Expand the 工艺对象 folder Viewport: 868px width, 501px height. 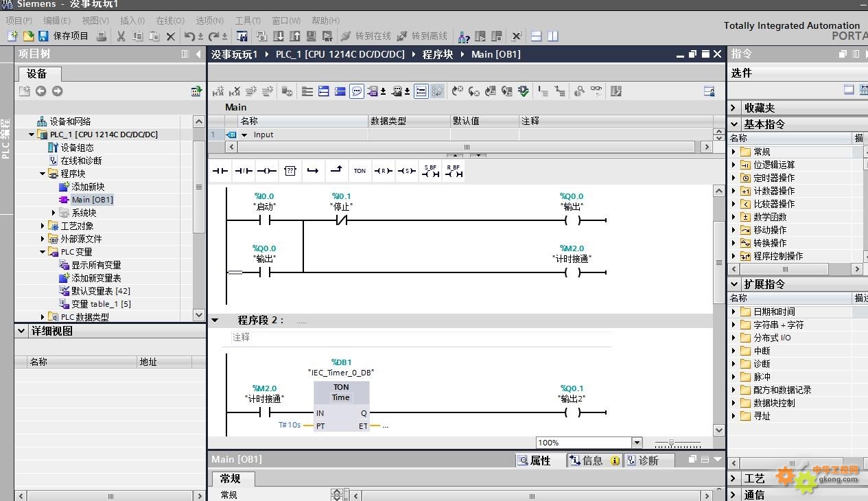43,226
